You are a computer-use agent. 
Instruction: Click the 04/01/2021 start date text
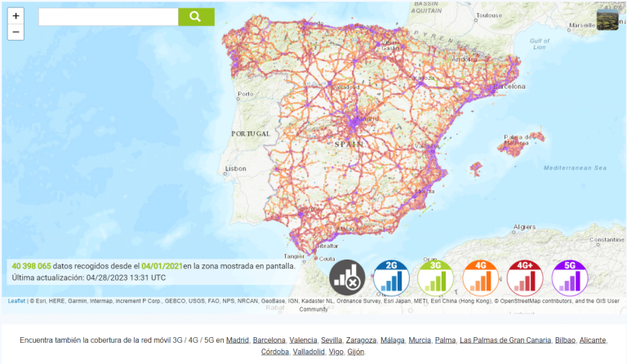[x=162, y=266]
